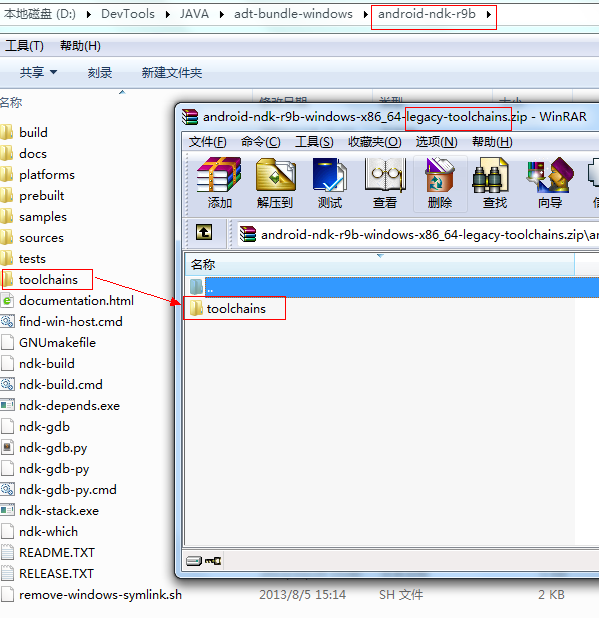Expand the arrow after android-ndk-r9b breadcrumb
This screenshot has height=618, width=599.
tap(489, 15)
